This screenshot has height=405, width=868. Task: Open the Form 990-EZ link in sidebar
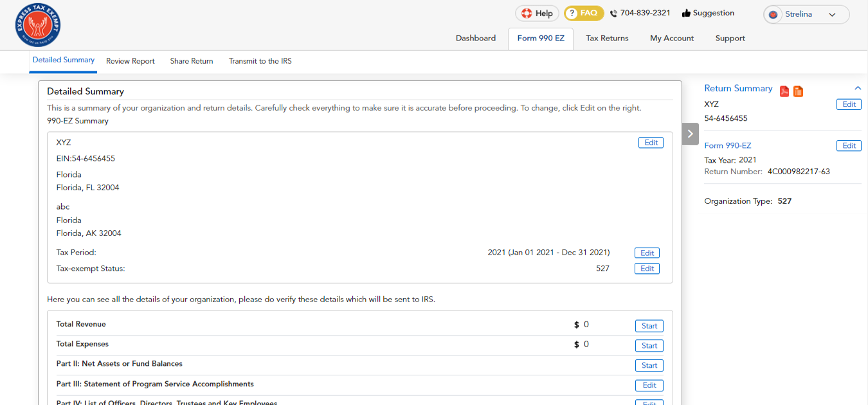[x=727, y=146]
